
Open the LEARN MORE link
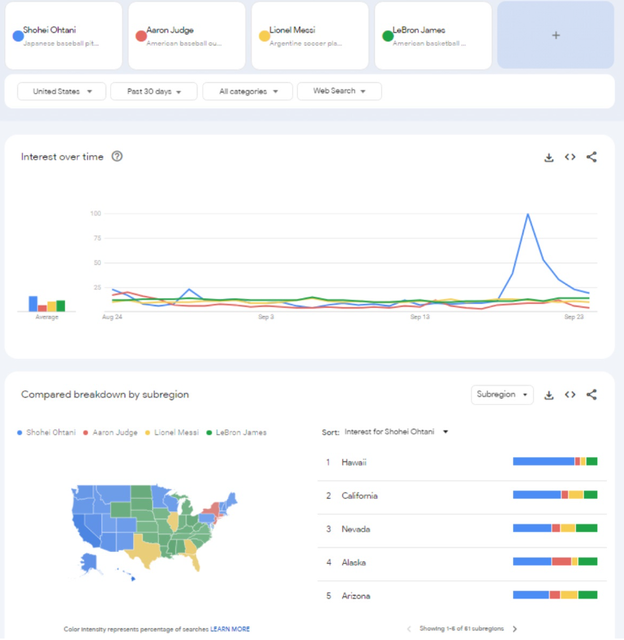[230, 629]
